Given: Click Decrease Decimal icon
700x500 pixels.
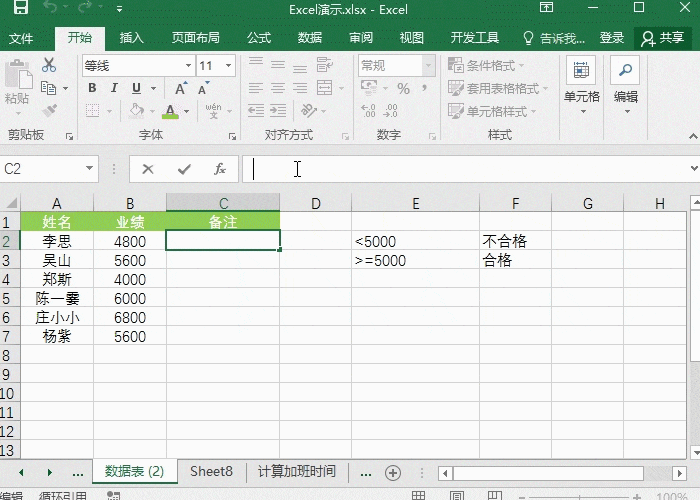Looking at the screenshot, I should tap(391, 110).
